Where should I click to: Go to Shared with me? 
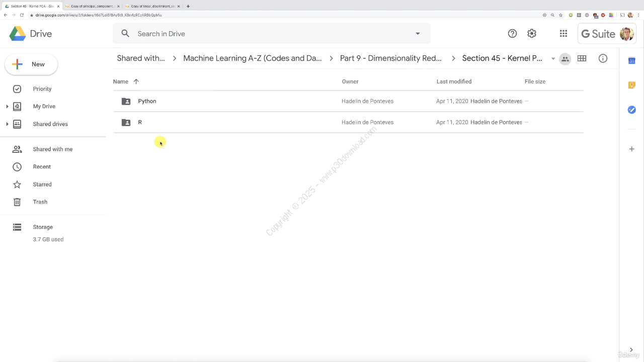tap(52, 149)
